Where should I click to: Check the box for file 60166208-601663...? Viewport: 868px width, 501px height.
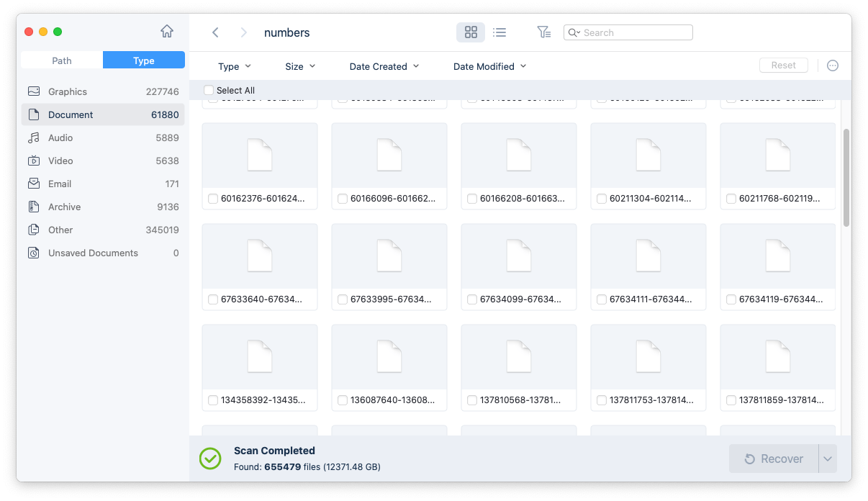click(x=472, y=199)
